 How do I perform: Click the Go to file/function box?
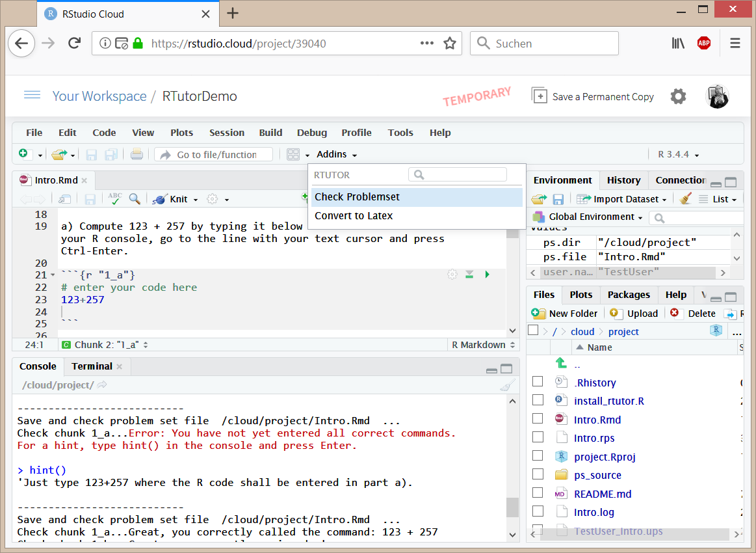(214, 154)
